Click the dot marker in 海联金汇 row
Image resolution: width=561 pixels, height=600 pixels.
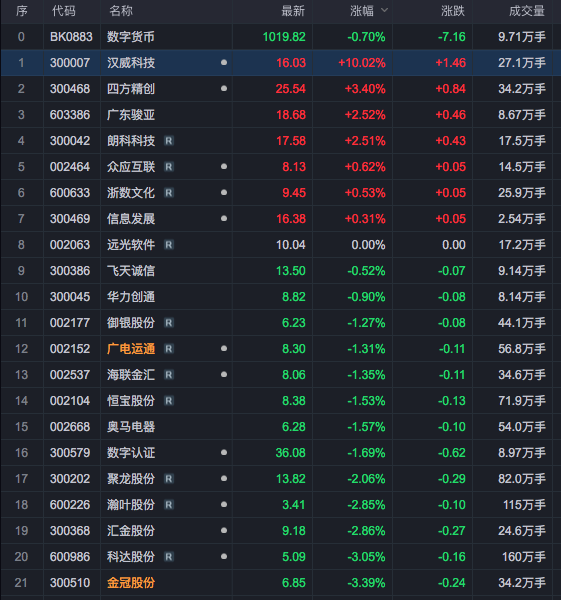[x=224, y=375]
